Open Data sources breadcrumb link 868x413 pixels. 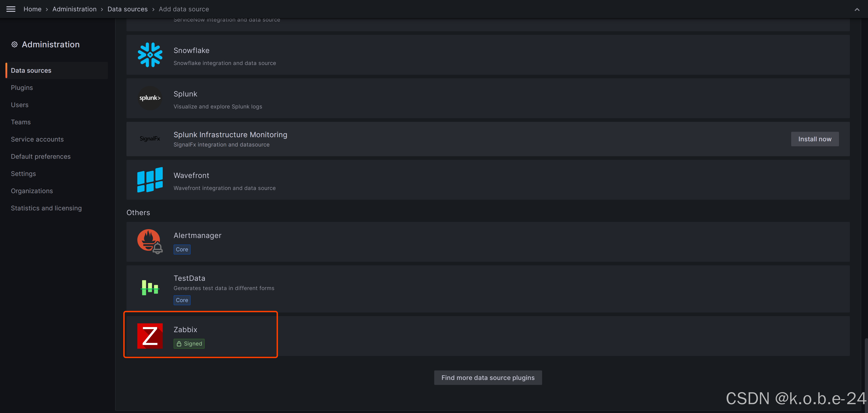coord(127,9)
